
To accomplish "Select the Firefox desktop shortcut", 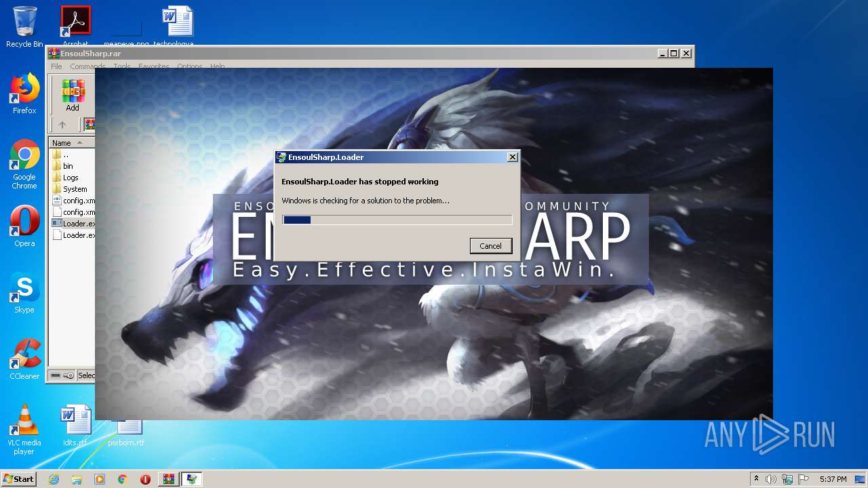I will point(24,94).
